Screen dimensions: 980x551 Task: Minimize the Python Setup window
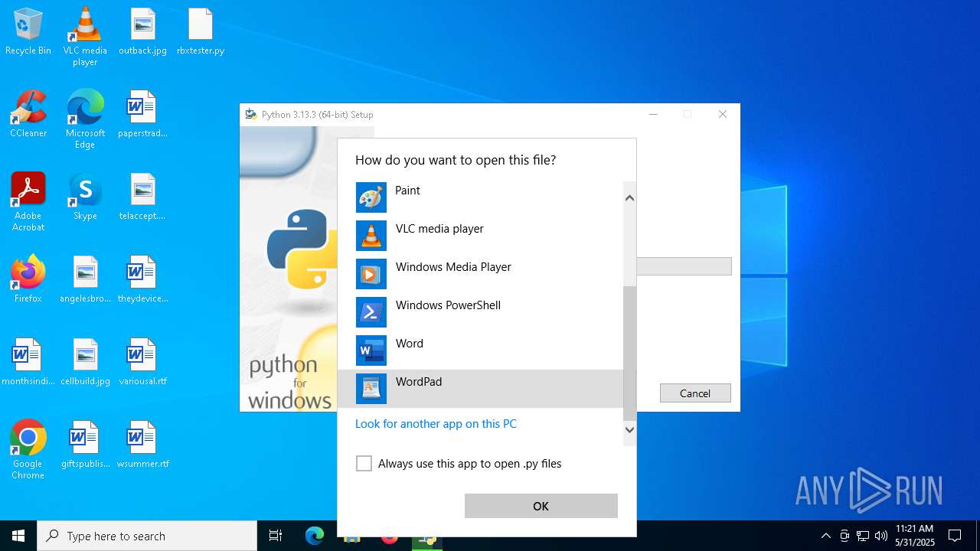(653, 114)
